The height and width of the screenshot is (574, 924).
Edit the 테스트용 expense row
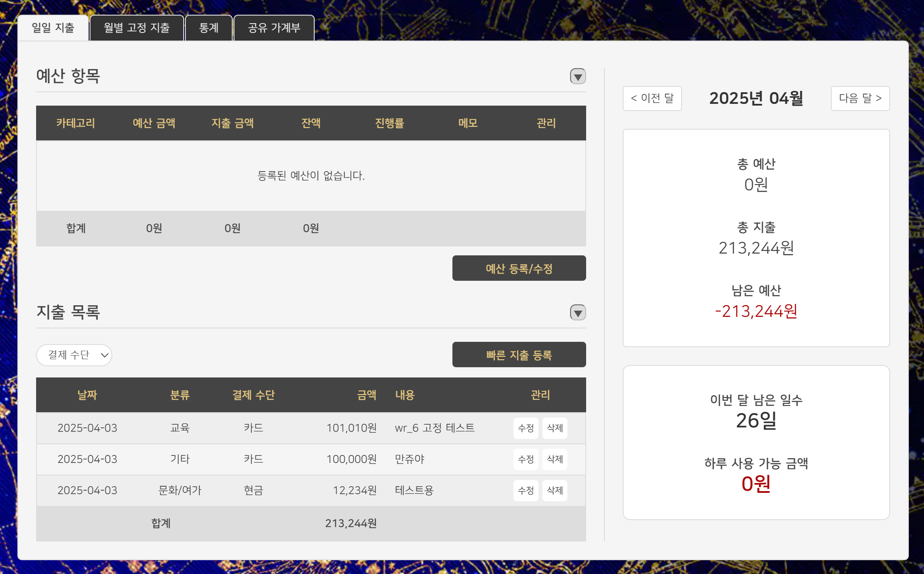pyautogui.click(x=526, y=491)
